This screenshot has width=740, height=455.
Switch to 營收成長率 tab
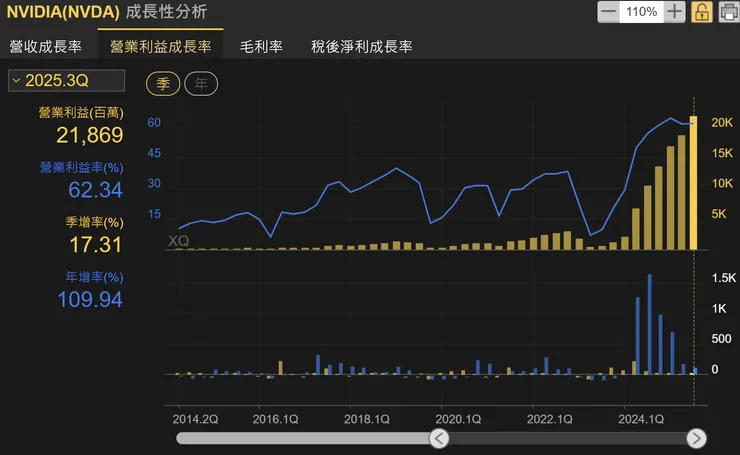click(46, 46)
